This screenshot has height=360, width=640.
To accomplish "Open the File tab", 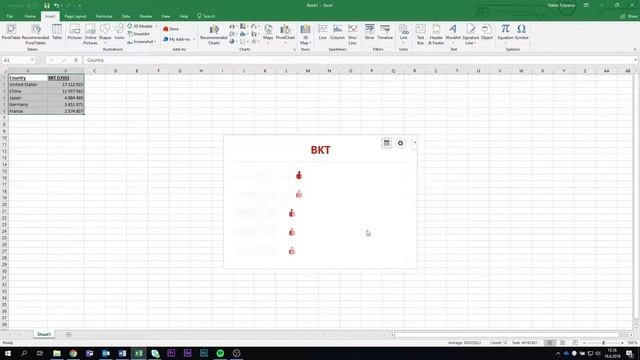I will point(9,16).
